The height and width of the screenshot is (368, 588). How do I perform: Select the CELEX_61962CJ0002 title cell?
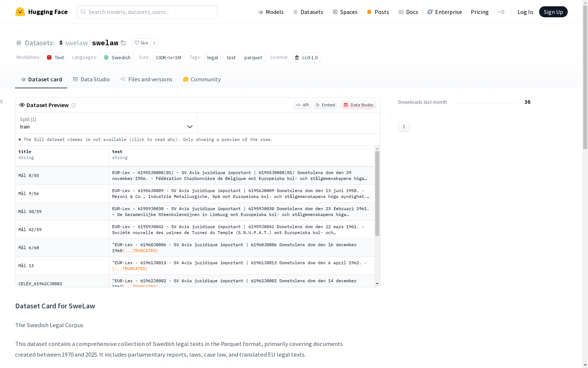click(62, 281)
